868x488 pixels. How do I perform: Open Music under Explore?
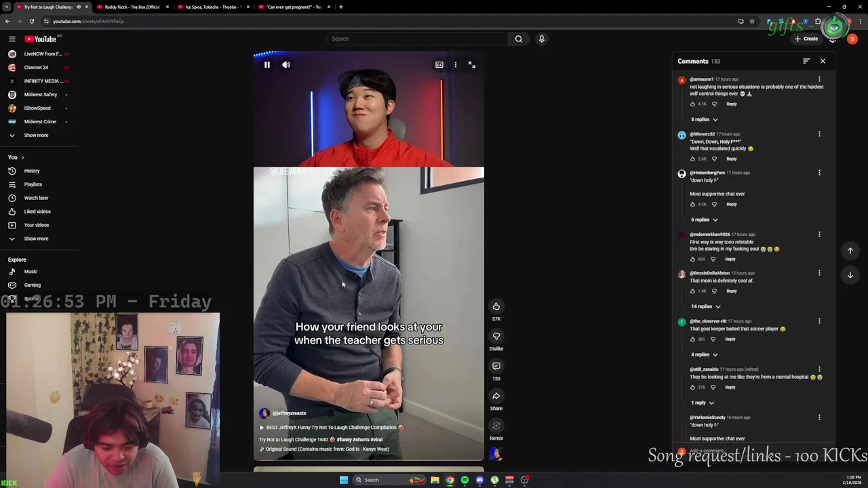click(x=31, y=272)
